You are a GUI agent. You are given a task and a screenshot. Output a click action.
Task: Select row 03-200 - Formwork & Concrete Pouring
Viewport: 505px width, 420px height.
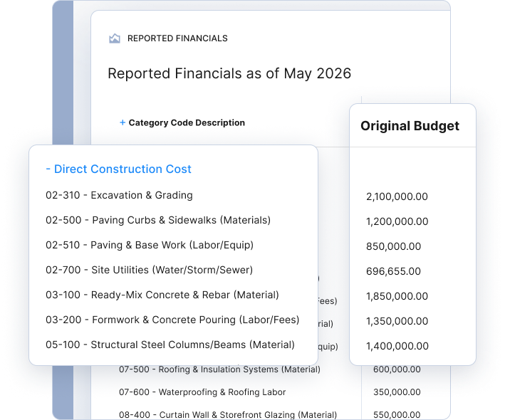pos(172,320)
